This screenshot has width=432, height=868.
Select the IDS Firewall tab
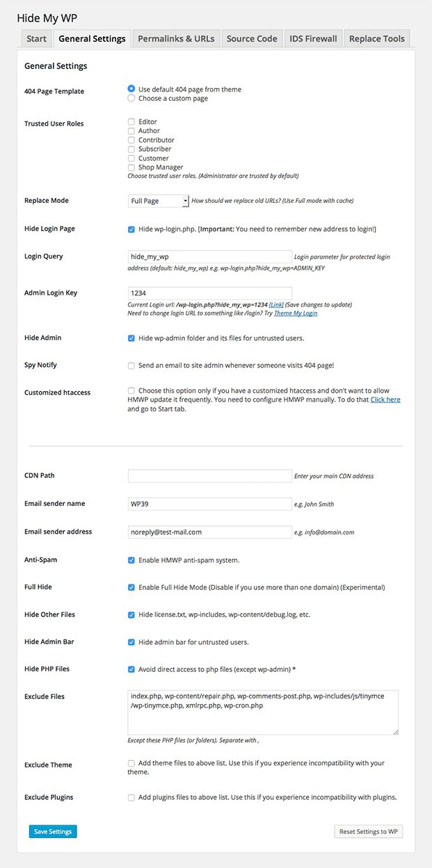click(x=313, y=38)
